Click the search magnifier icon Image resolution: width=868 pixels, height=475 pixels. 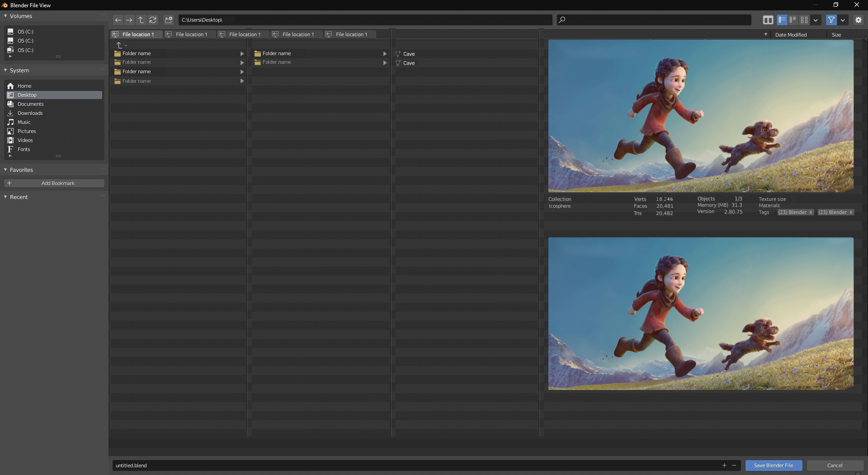click(x=562, y=20)
